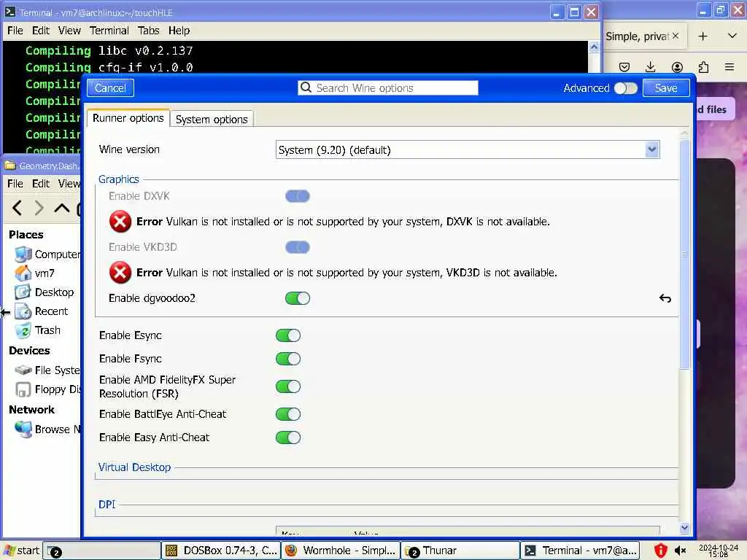Open browser downloads icon
Image resolution: width=747 pixels, height=560 pixels.
(650, 67)
